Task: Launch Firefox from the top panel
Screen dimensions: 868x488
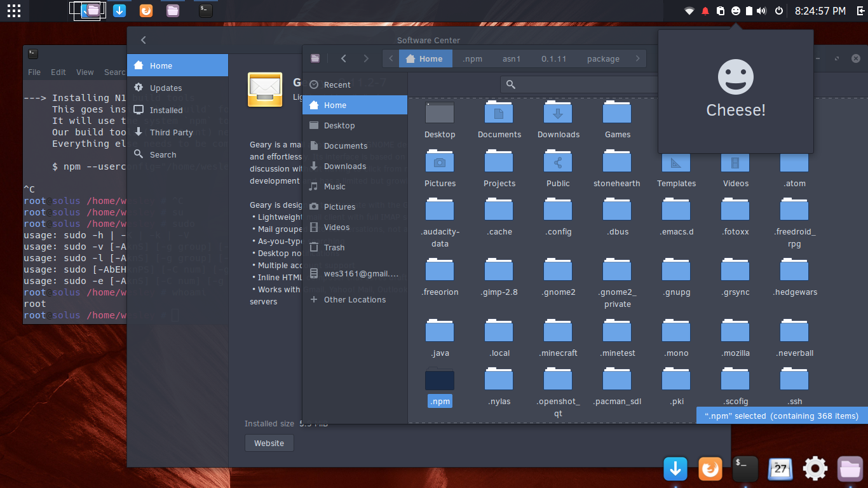Action: tap(146, 10)
